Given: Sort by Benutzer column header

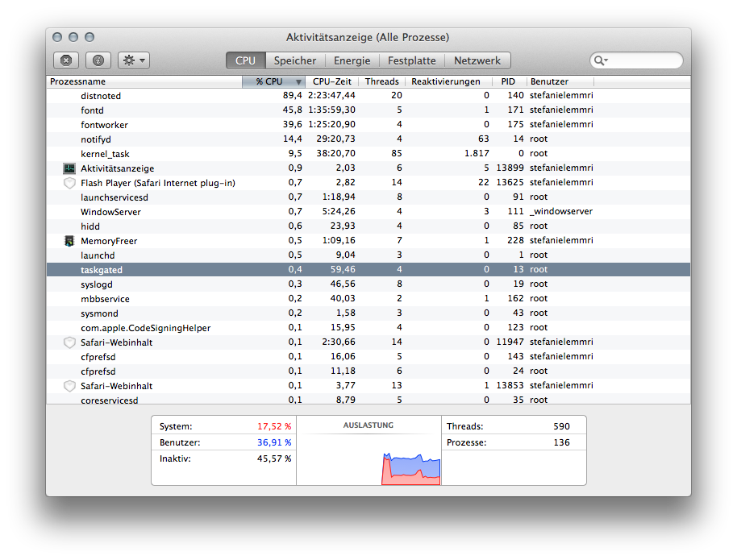Looking at the screenshot, I should coord(560,81).
